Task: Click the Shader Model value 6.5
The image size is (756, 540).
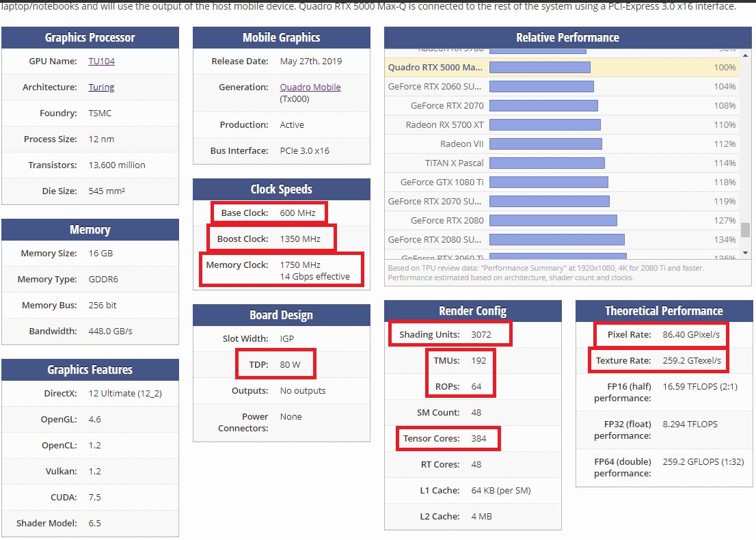Action: click(94, 524)
